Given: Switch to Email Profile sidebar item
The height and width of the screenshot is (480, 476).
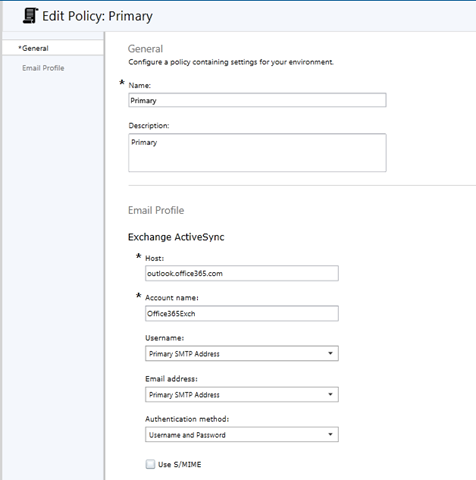Looking at the screenshot, I should pyautogui.click(x=43, y=68).
